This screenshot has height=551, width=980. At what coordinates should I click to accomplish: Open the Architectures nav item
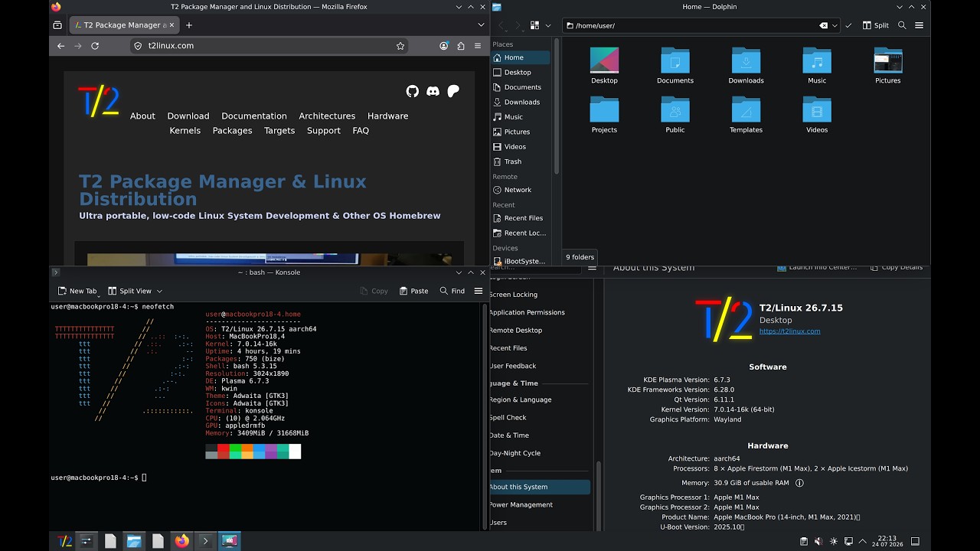click(327, 116)
